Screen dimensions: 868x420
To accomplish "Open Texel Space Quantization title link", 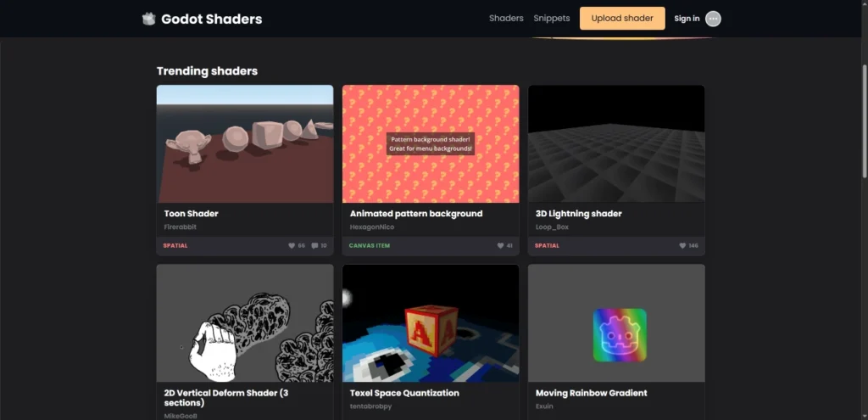I will 404,393.
